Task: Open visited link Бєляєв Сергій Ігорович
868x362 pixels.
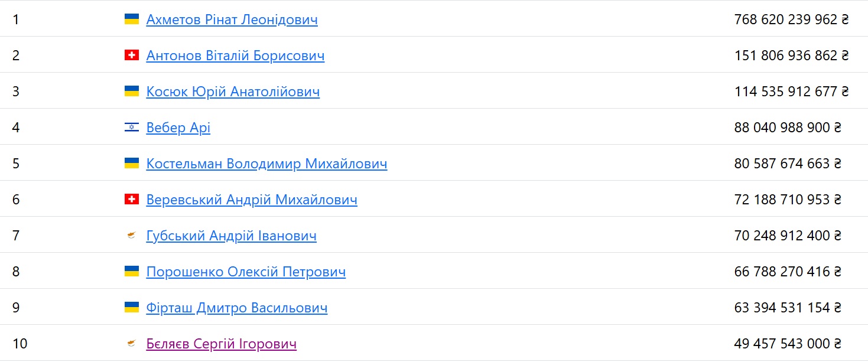Action: point(221,344)
